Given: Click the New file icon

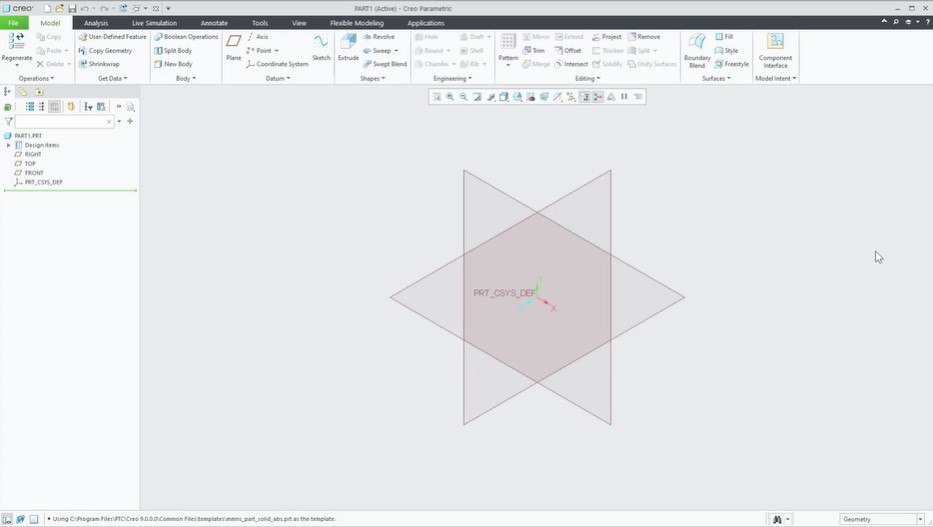Looking at the screenshot, I should click(x=47, y=8).
